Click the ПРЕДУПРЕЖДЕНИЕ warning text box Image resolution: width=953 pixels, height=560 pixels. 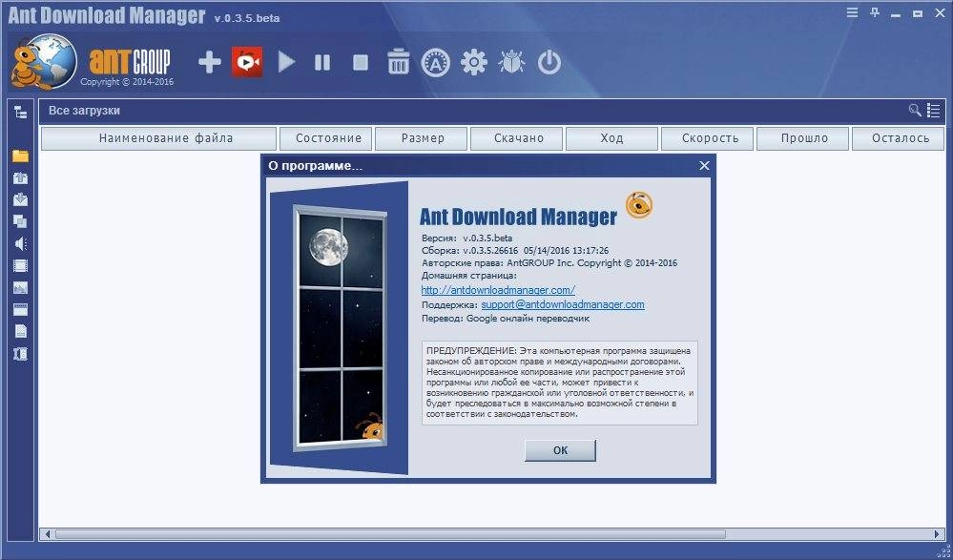[x=560, y=383]
